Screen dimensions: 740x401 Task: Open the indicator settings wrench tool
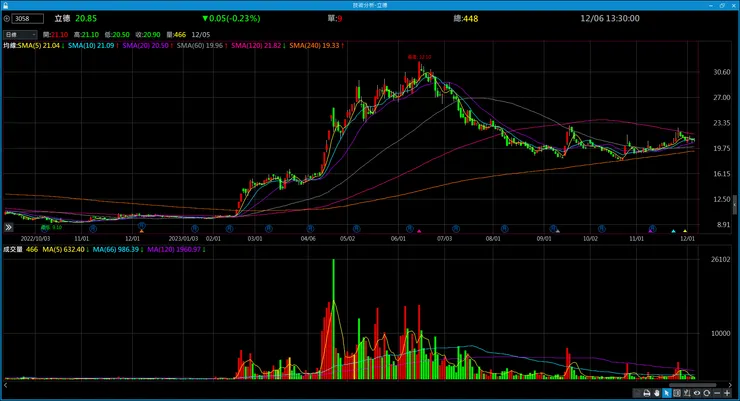tap(687, 393)
